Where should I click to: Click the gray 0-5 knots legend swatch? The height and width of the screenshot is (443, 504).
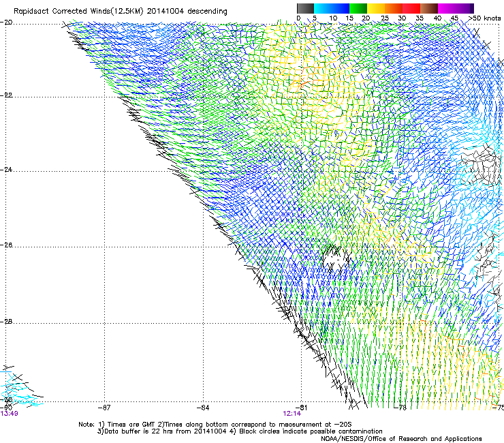coord(305,8)
